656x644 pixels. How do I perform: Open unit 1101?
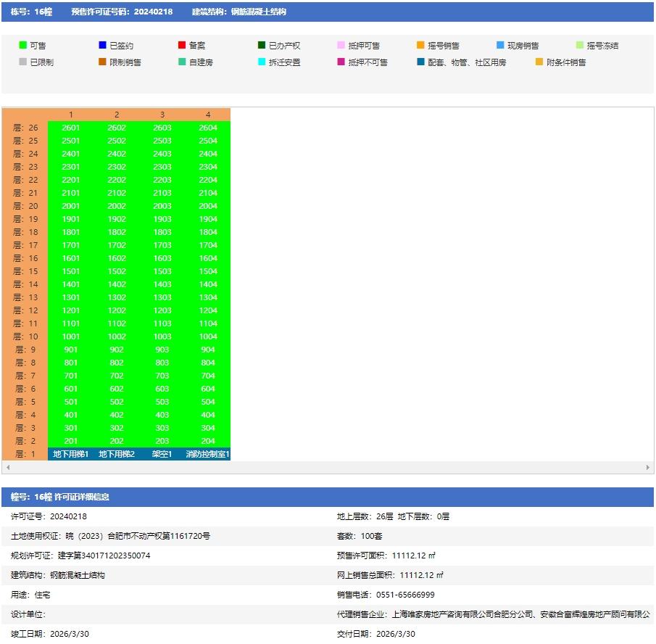point(71,323)
